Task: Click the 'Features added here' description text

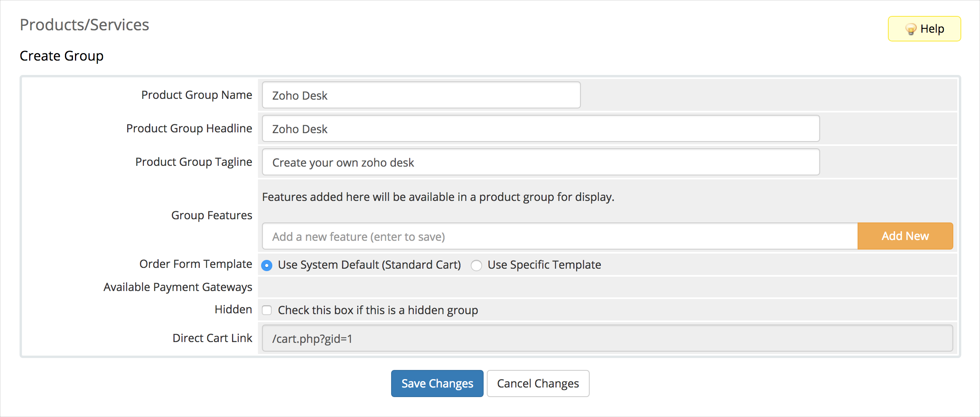Action: tap(438, 197)
